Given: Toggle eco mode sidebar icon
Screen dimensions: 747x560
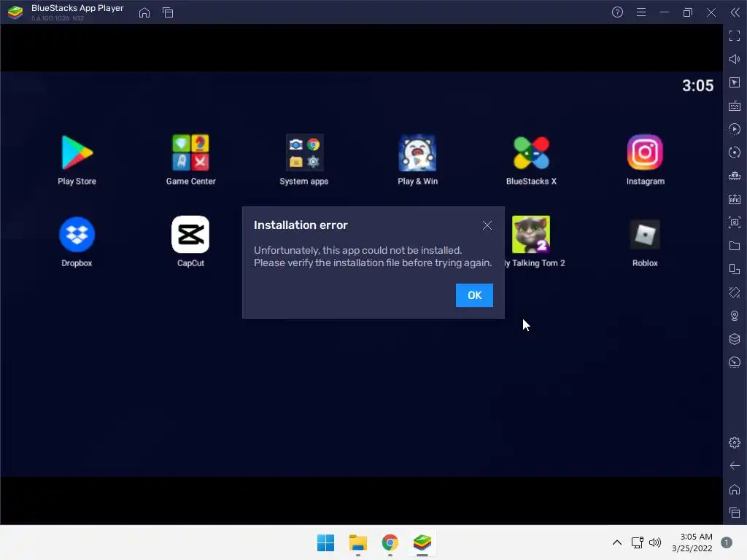Looking at the screenshot, I should [x=735, y=362].
